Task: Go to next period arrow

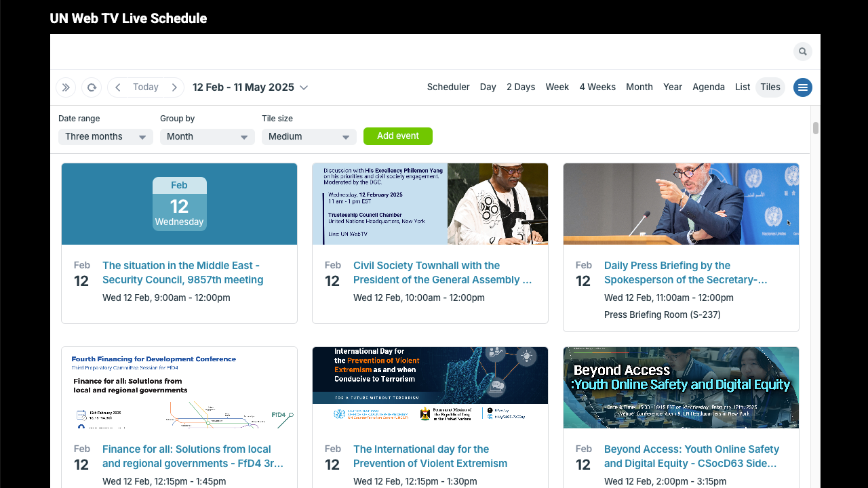Action: tap(174, 87)
